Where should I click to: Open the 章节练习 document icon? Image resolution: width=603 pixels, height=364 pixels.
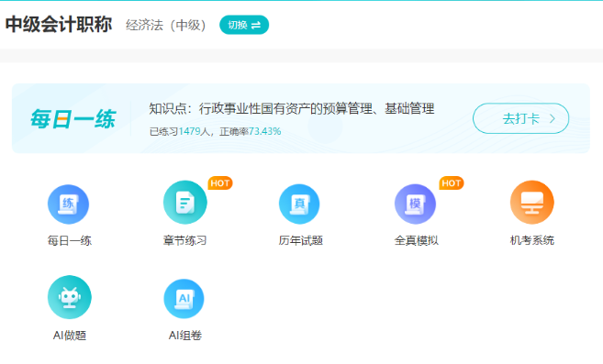pos(185,203)
